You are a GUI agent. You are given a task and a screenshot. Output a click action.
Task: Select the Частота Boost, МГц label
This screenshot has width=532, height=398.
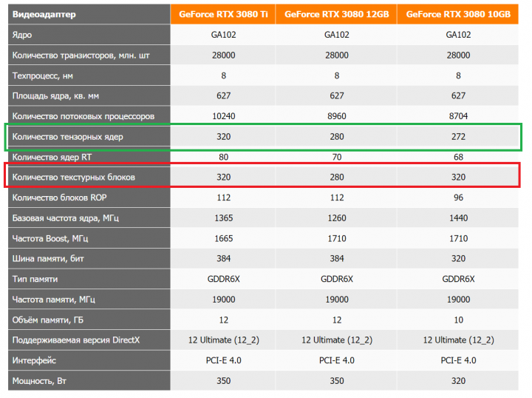(50, 238)
